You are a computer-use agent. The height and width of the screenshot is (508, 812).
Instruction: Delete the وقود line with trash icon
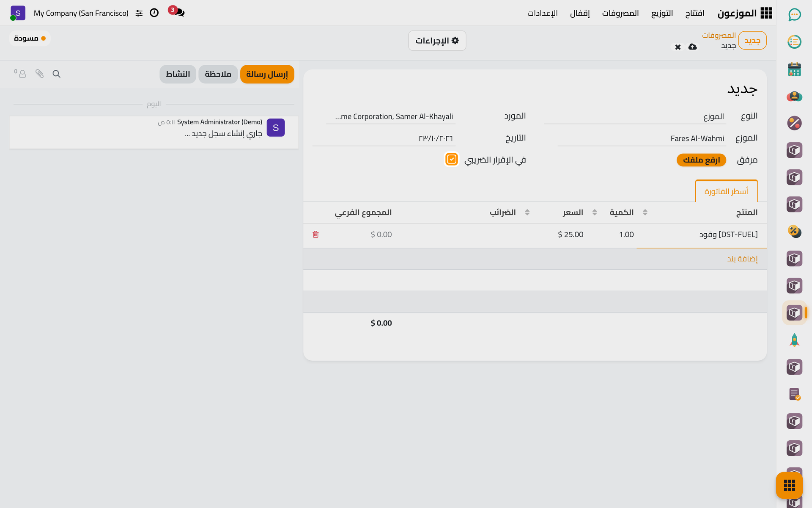coord(315,234)
